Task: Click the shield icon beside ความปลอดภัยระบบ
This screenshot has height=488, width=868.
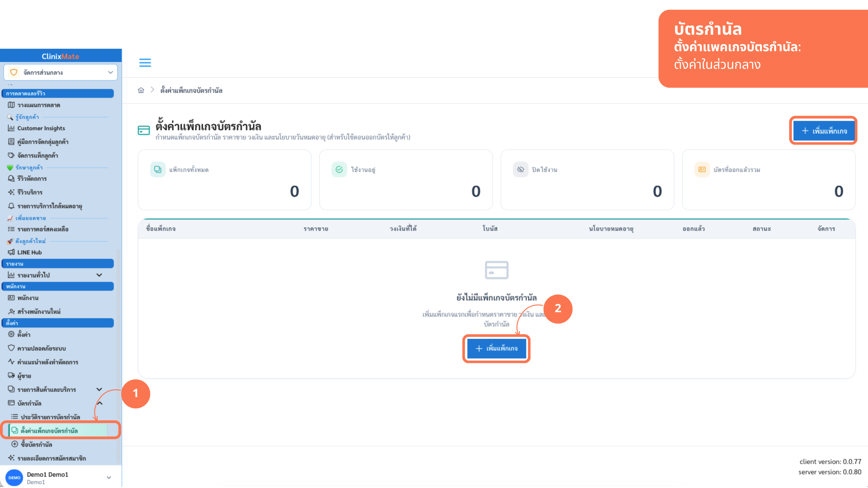Action: pyautogui.click(x=11, y=348)
